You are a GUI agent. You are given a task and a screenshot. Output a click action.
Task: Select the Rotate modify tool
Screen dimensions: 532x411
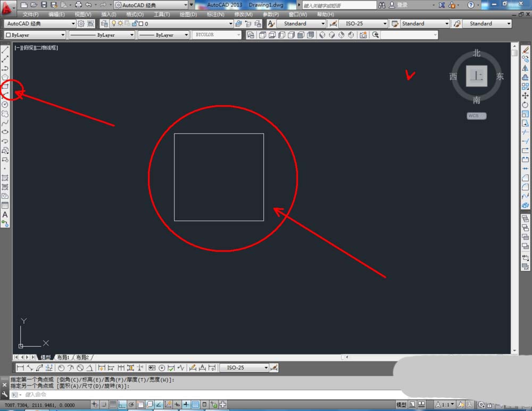pos(525,105)
